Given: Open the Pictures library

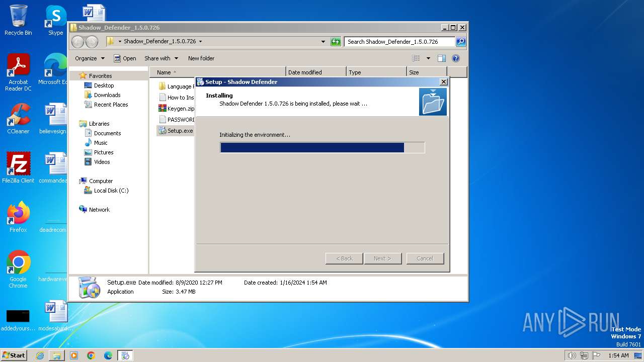Looking at the screenshot, I should [x=104, y=152].
